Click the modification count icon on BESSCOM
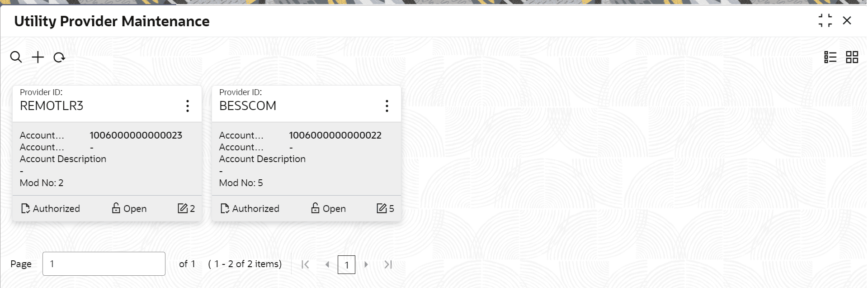868x288 pixels. click(x=382, y=208)
